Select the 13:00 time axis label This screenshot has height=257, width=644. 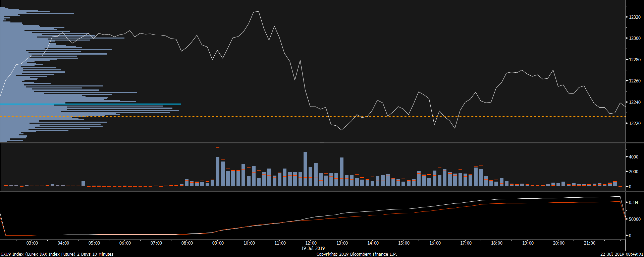click(x=342, y=243)
